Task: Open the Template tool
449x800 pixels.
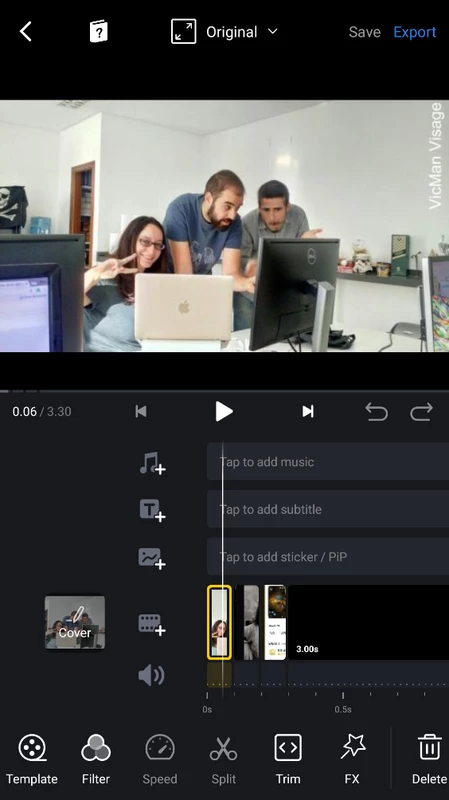Action: click(x=32, y=759)
